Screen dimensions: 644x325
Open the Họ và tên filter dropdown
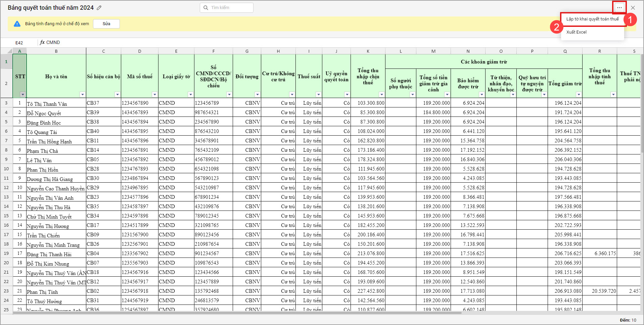(82, 95)
